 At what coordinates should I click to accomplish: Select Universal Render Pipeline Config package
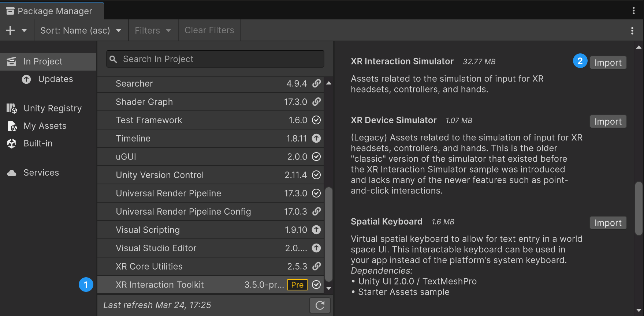pyautogui.click(x=211, y=211)
